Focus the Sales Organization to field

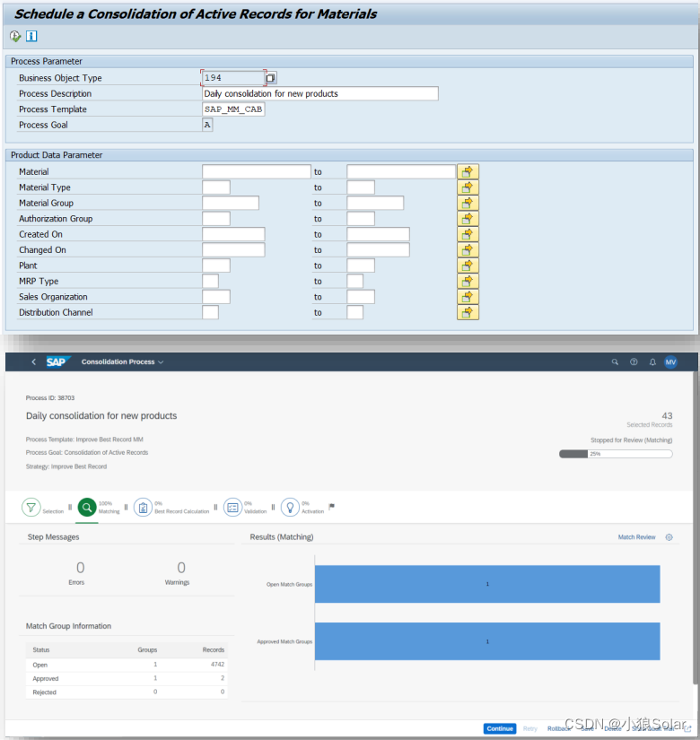361,296
